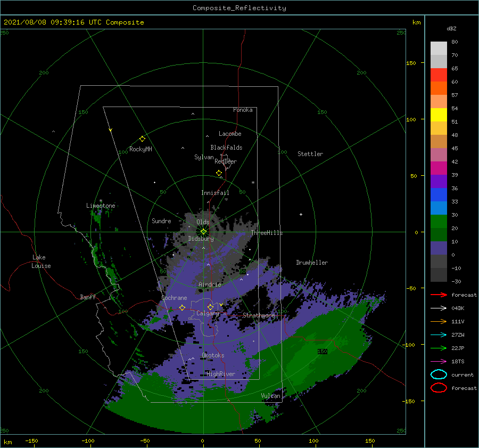The image size is (479, 448).
Task: Click the Ponoka label
Action: 243,110
